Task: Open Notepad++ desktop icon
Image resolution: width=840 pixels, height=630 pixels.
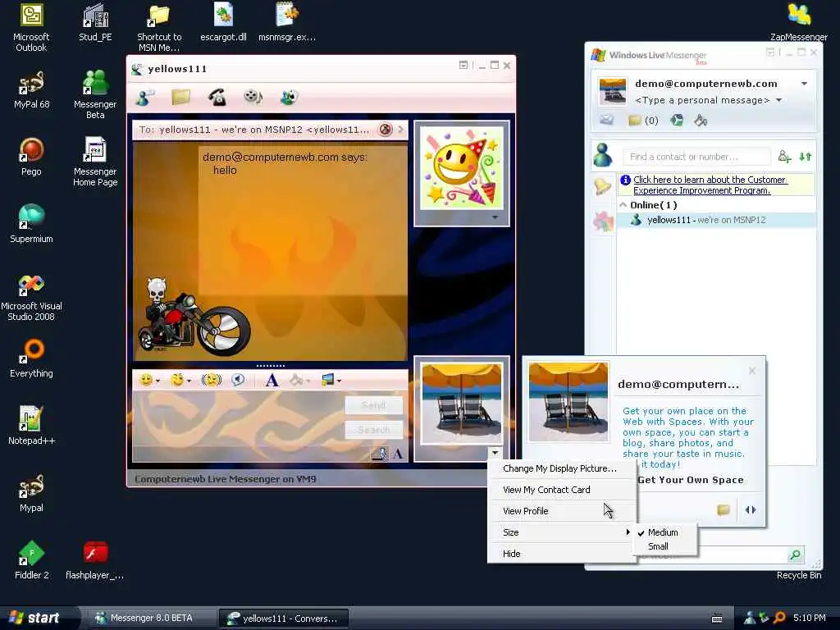Action: [x=32, y=426]
